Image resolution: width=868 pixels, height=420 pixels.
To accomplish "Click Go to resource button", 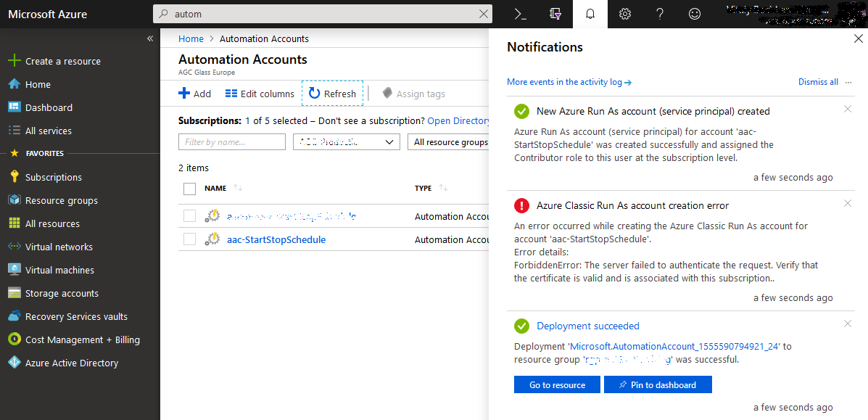I will tap(557, 384).
